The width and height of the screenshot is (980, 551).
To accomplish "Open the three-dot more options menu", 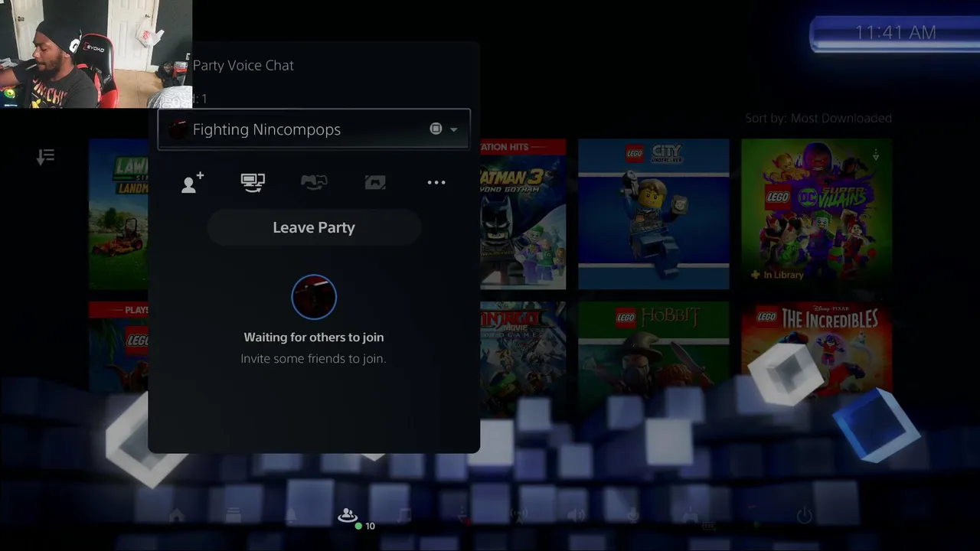I will pyautogui.click(x=436, y=182).
